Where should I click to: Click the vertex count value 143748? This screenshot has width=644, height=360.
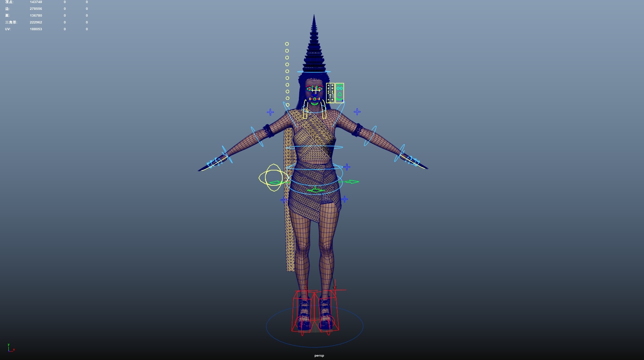click(x=36, y=2)
